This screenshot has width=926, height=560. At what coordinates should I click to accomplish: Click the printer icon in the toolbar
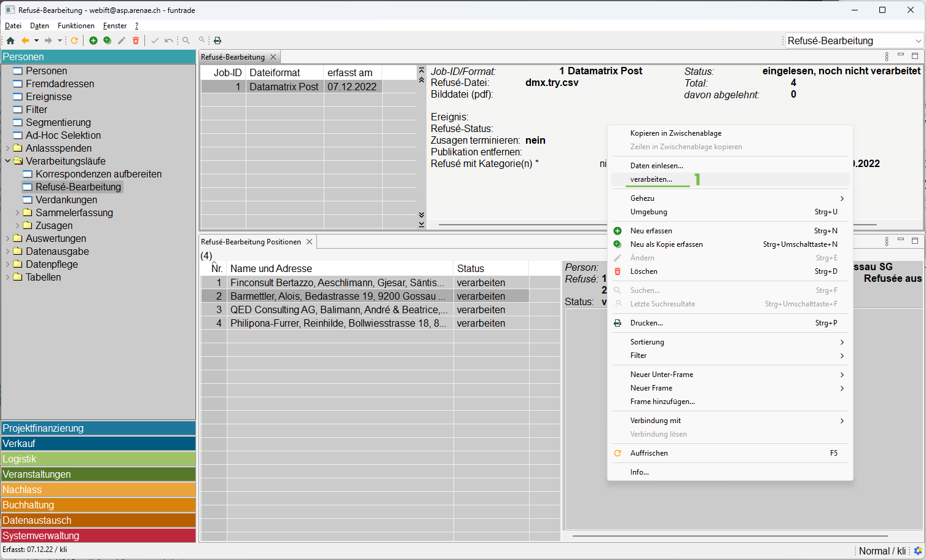[x=218, y=41]
